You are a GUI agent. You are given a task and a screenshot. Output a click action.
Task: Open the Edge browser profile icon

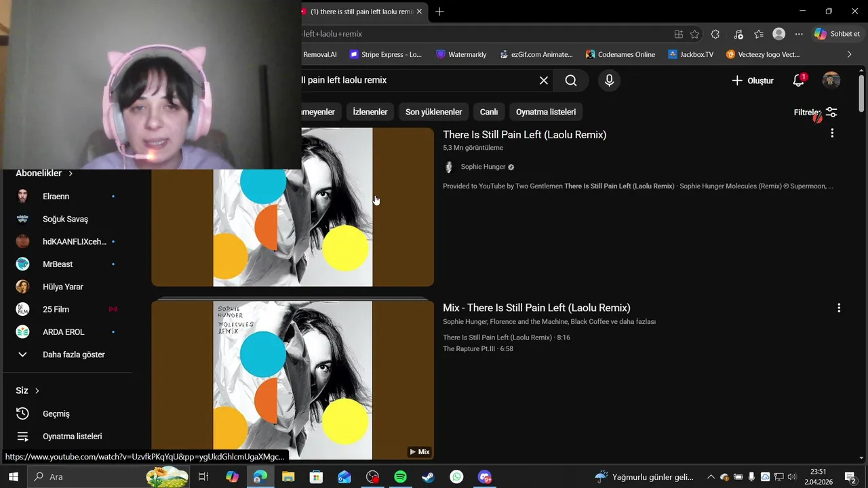click(x=779, y=34)
